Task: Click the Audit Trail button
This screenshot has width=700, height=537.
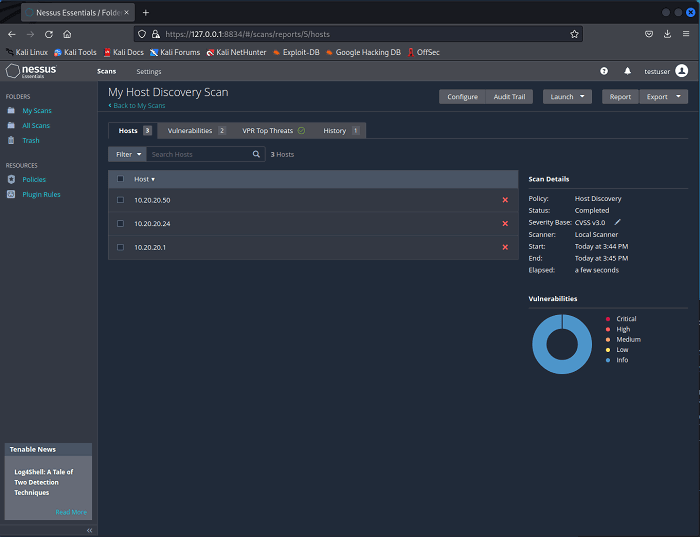Action: [x=512, y=97]
